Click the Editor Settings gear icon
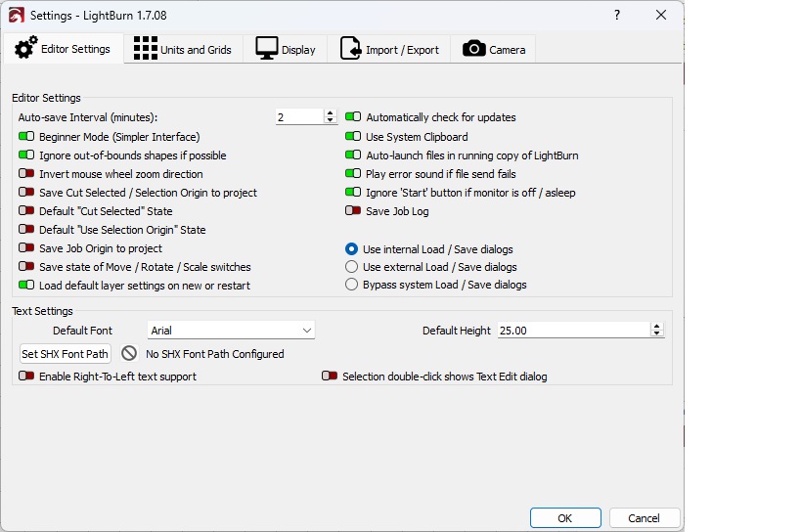The width and height of the screenshot is (801, 532). coord(26,48)
